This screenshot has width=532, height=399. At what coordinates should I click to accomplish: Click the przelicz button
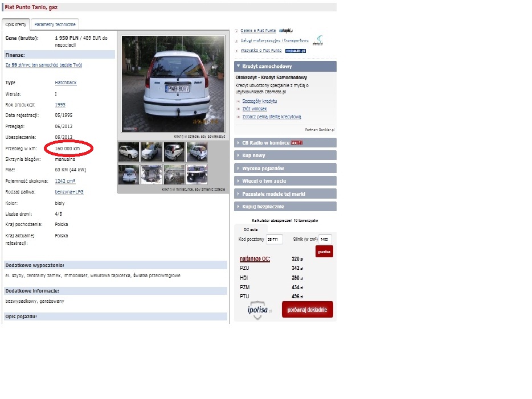pyautogui.click(x=324, y=252)
